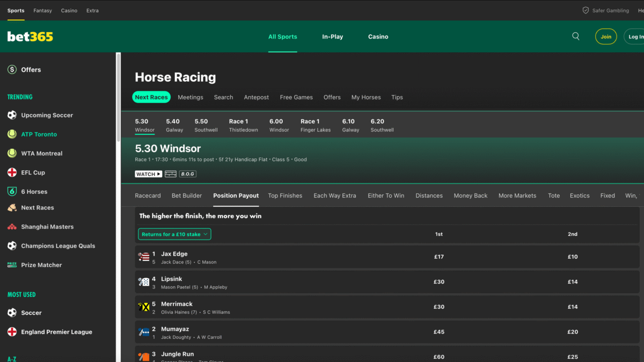Click Lipsink jockey silks icon
Image resolution: width=644 pixels, height=362 pixels.
pos(144,283)
